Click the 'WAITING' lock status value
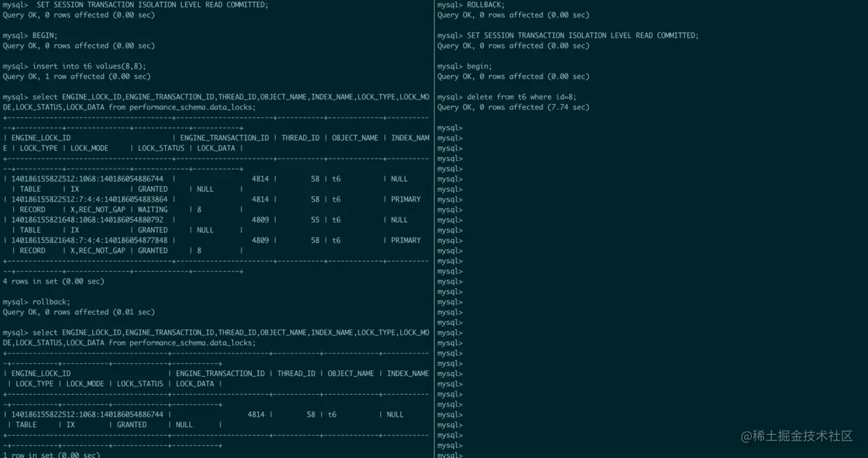Viewport: 868px width, 458px height. [x=153, y=209]
